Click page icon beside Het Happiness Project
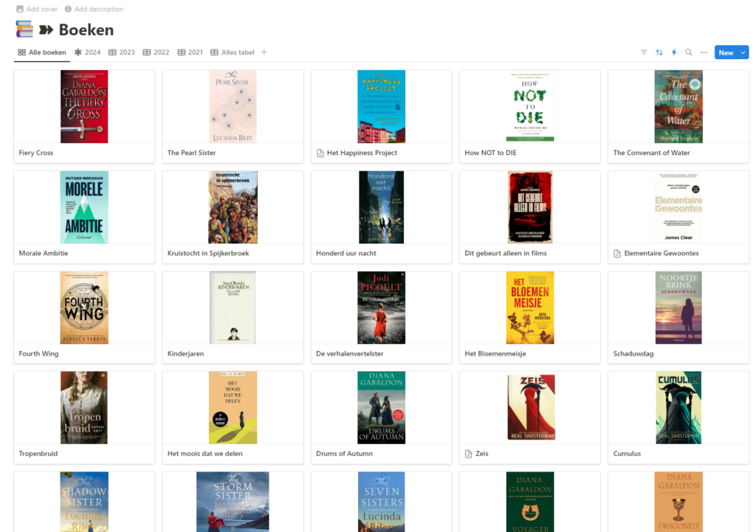 (x=320, y=153)
